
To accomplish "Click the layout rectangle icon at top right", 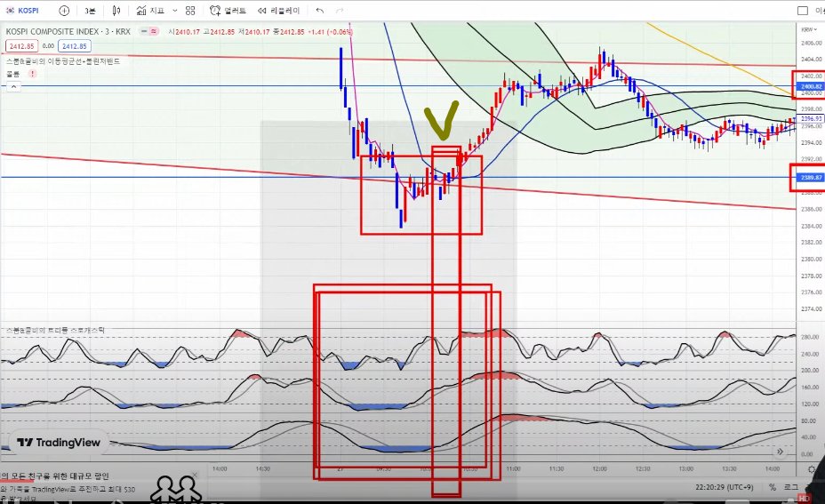I will click(x=803, y=11).
